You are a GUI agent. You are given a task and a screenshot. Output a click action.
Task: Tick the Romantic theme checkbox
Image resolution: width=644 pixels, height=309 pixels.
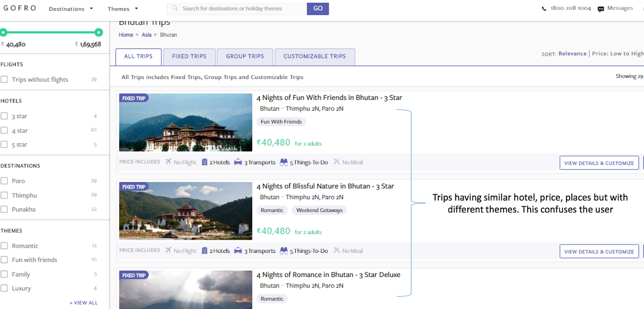click(x=4, y=246)
